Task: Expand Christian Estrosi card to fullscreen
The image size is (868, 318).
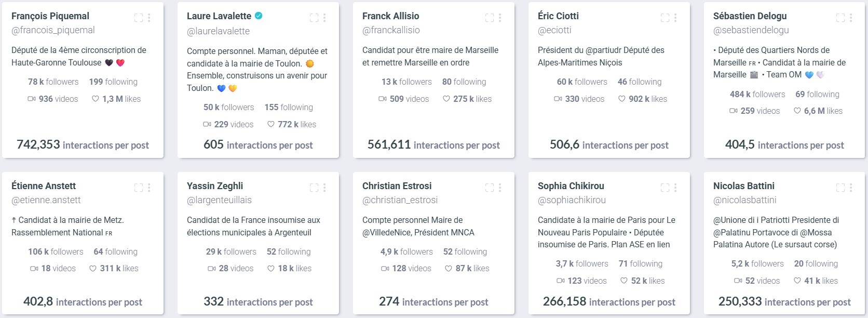Action: tap(490, 188)
